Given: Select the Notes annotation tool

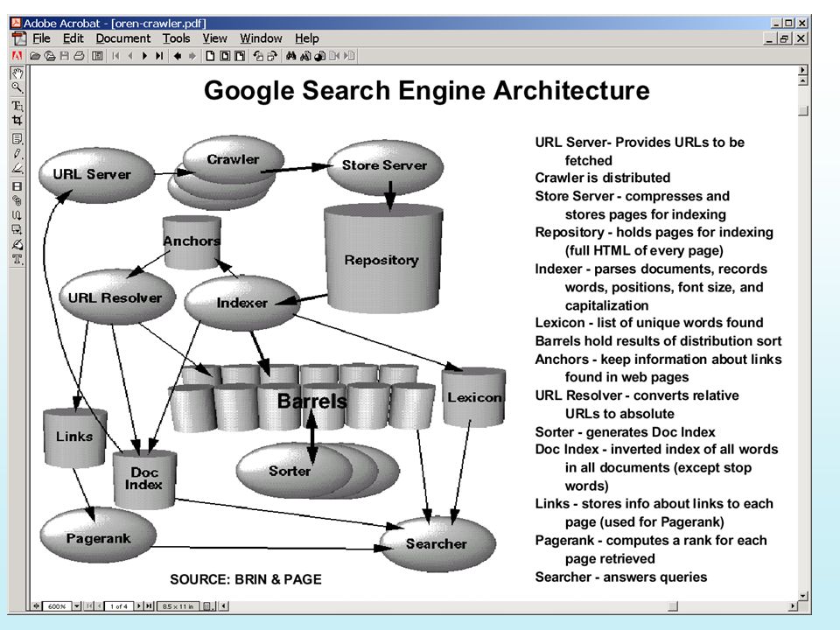Looking at the screenshot, I should pyautogui.click(x=17, y=139).
